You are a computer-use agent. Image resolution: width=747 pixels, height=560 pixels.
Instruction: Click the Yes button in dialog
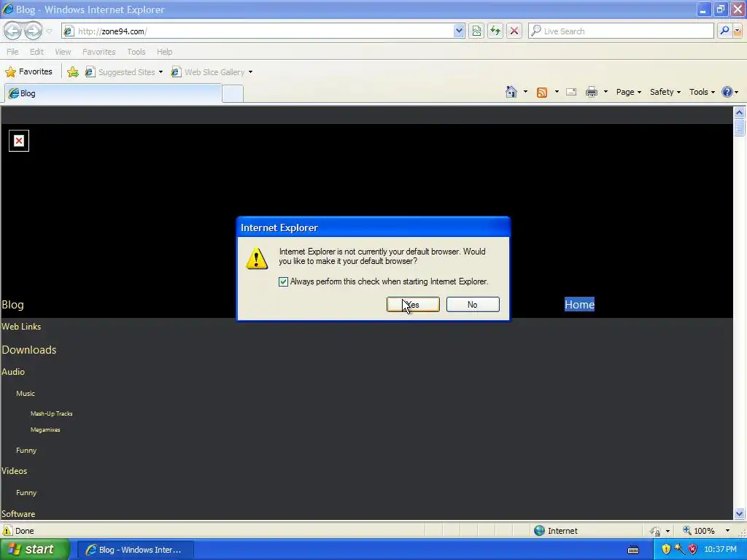413,304
